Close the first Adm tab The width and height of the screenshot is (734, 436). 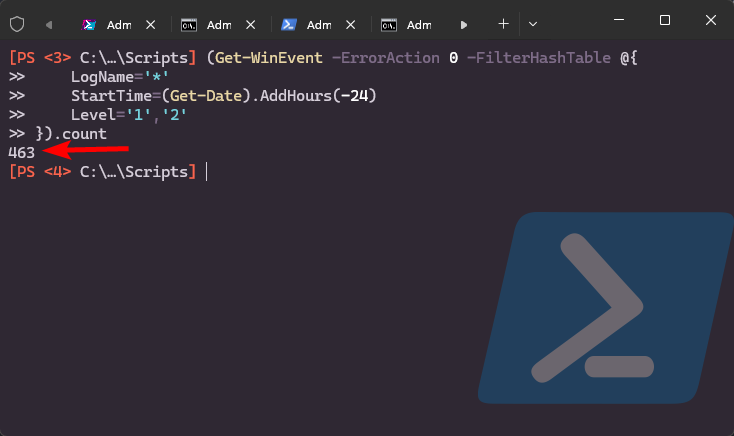(x=150, y=25)
